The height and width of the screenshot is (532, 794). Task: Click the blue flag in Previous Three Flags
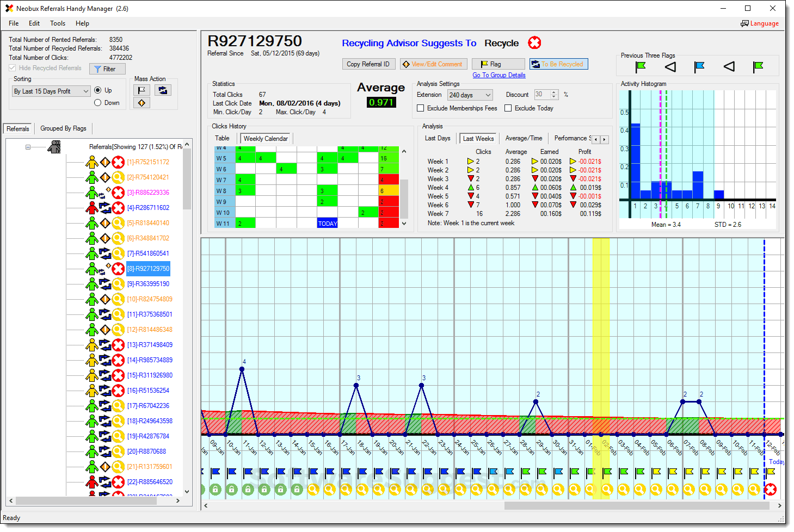[x=699, y=66]
